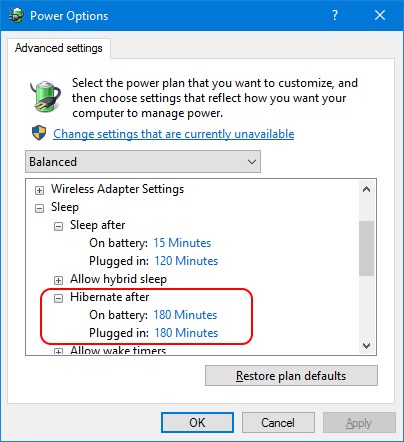This screenshot has height=442, width=404.
Task: Confirm with the OK button
Action: point(197,423)
